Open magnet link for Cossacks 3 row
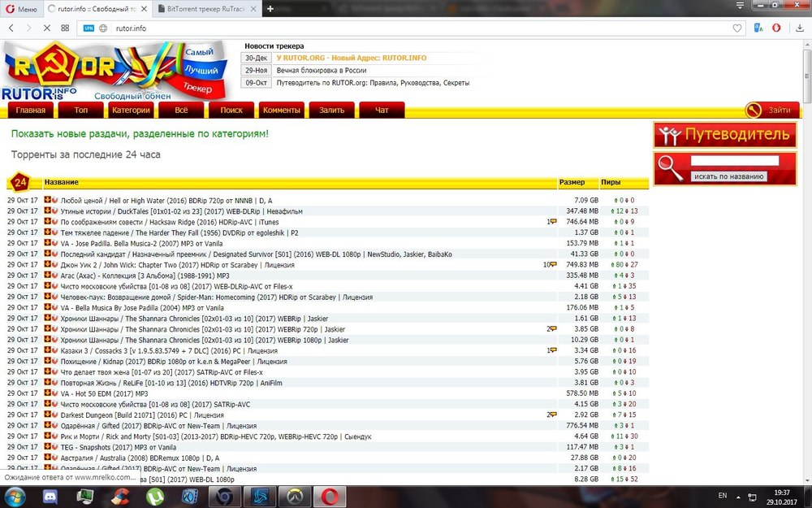812x508 pixels. [x=54, y=350]
